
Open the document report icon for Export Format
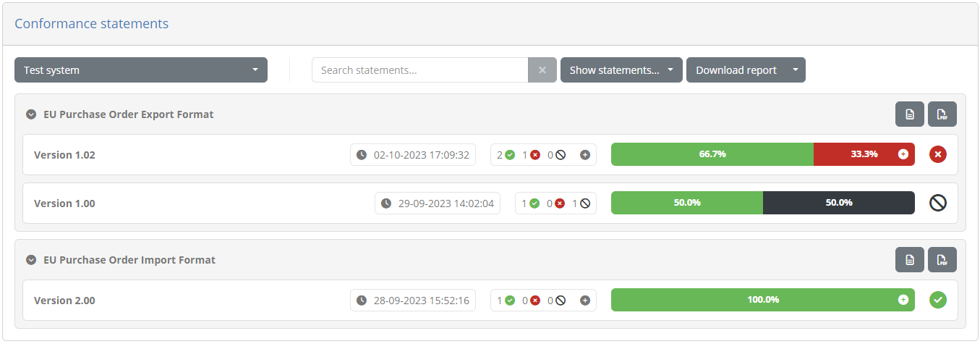pos(910,114)
